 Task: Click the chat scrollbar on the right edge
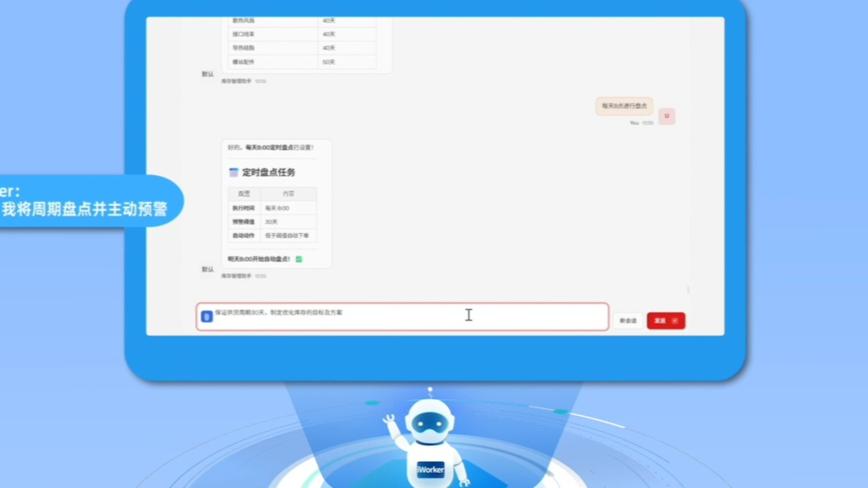coord(688,289)
